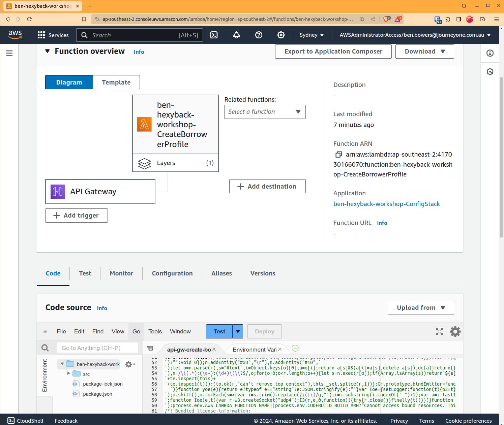Open the AWSAdministratorAccess account menu
This screenshot has height=425, width=504.
415,35
